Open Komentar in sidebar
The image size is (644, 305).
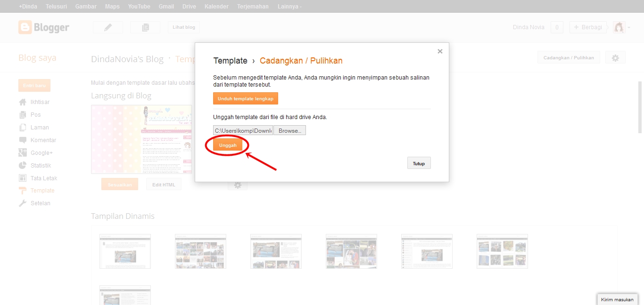coord(43,140)
